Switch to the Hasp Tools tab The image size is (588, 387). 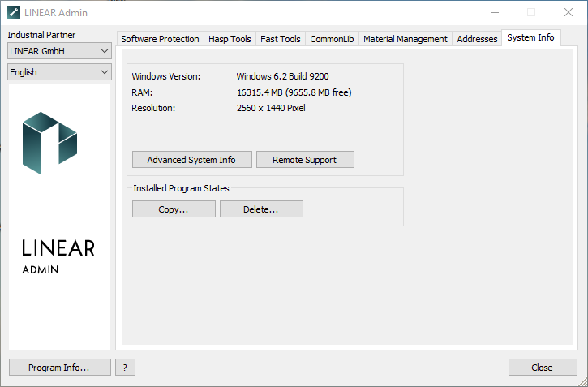tap(230, 39)
